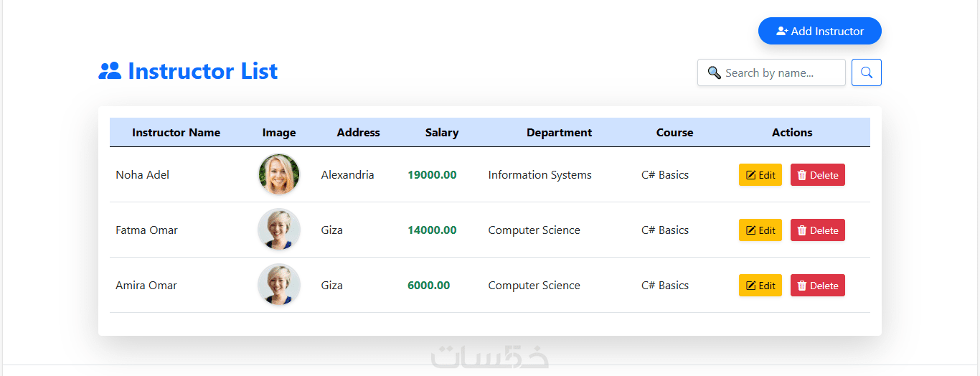Edit Noha Adel's record
980x376 pixels.
[x=760, y=175]
